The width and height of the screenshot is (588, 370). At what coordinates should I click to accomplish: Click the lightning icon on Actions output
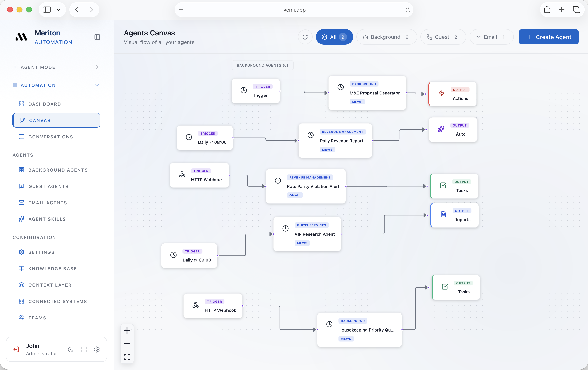[x=441, y=93]
